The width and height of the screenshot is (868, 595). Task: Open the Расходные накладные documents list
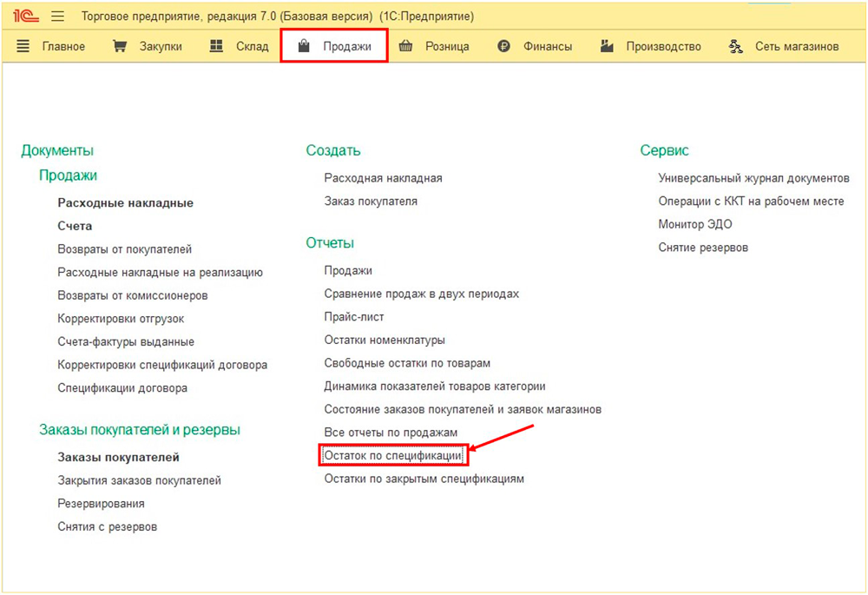[125, 202]
